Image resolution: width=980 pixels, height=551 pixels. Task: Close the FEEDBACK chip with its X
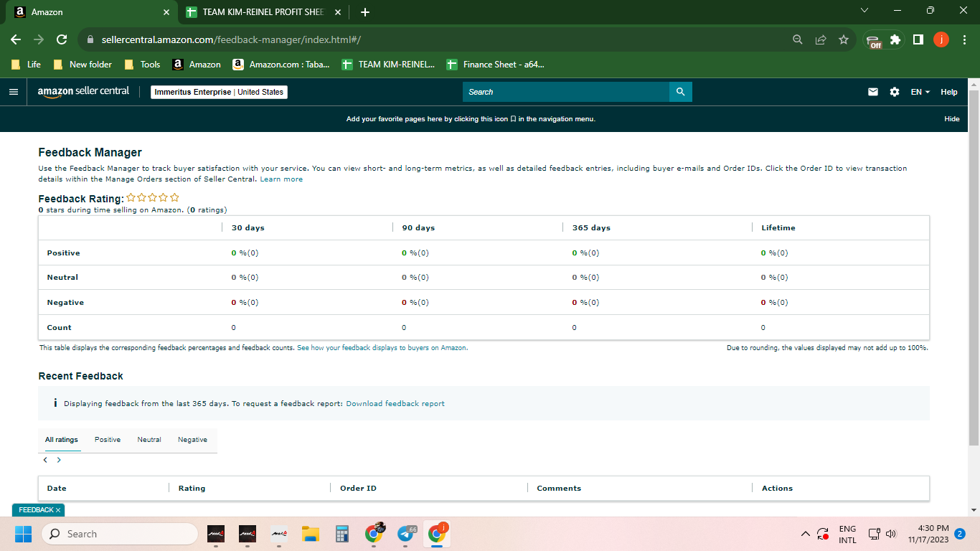coord(59,510)
